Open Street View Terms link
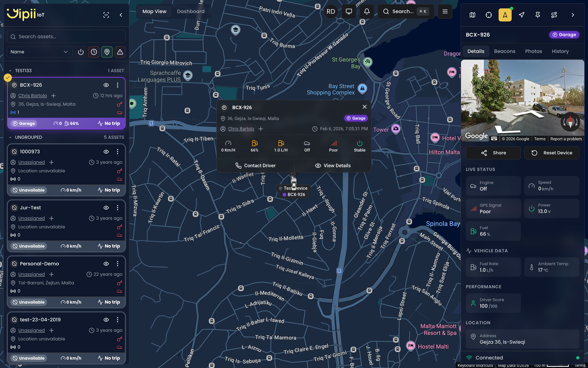The width and height of the screenshot is (588, 368). point(540,139)
